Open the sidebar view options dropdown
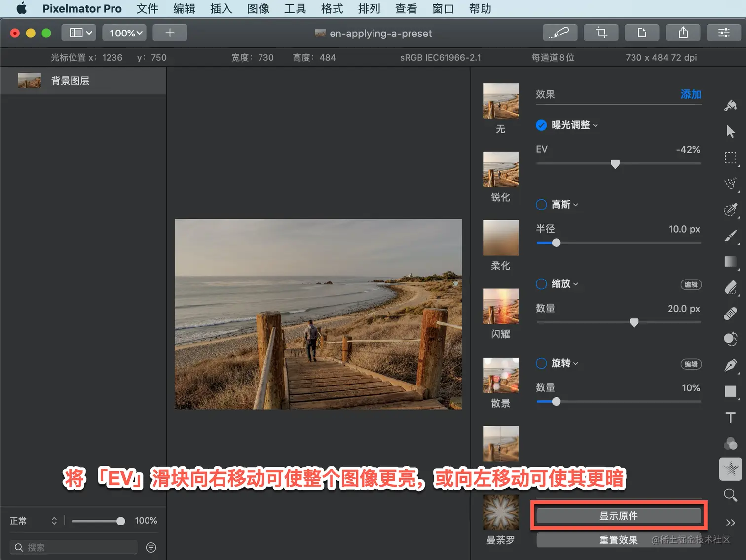 pyautogui.click(x=79, y=33)
